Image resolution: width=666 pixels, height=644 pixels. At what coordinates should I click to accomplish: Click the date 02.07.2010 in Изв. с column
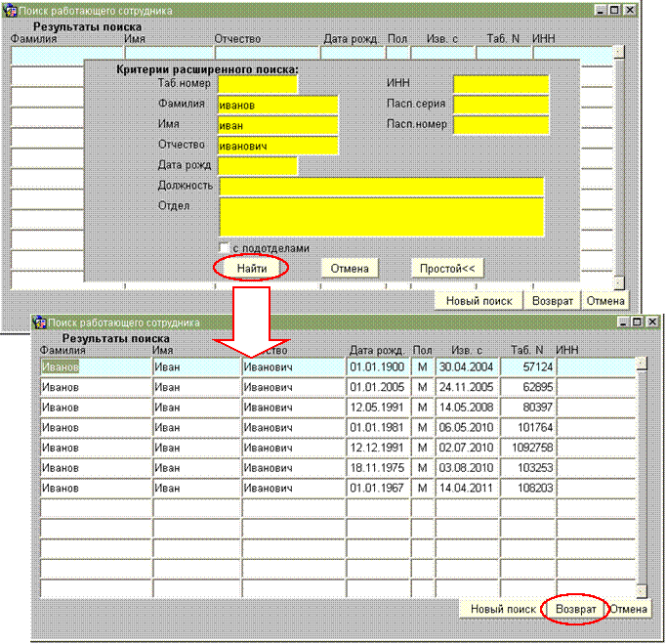pos(467,448)
